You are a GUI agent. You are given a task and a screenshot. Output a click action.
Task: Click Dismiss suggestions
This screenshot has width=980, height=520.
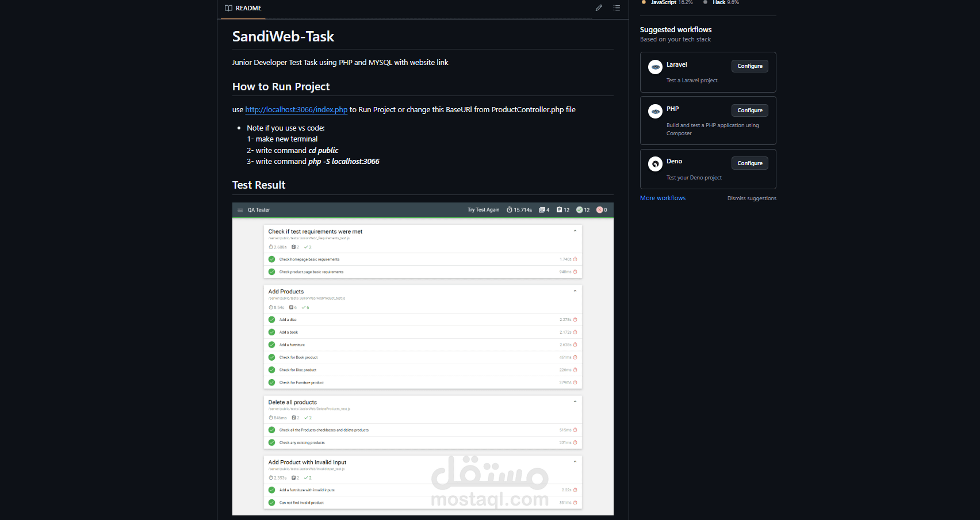pyautogui.click(x=752, y=198)
